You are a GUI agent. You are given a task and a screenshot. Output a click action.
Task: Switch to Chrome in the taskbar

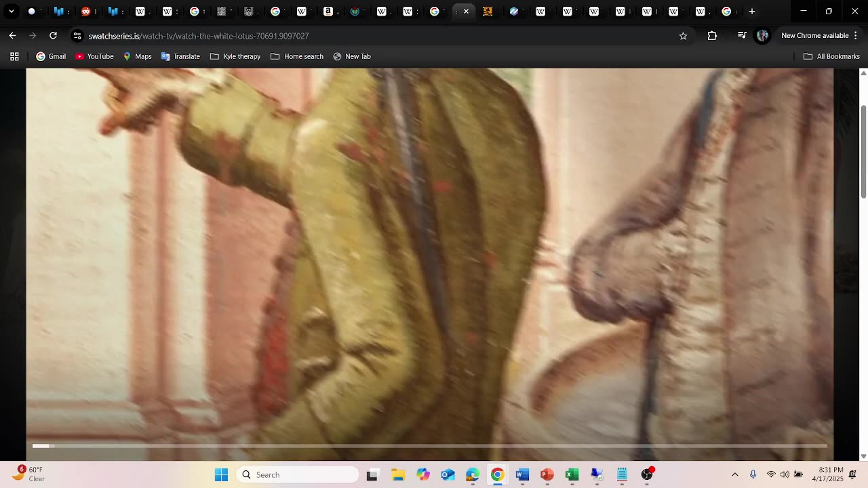click(497, 474)
